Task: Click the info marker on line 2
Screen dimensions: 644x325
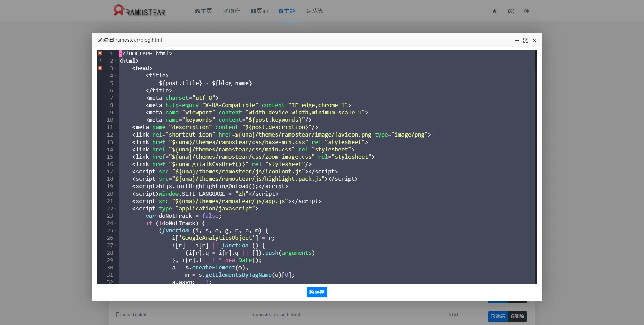Action: (100, 61)
